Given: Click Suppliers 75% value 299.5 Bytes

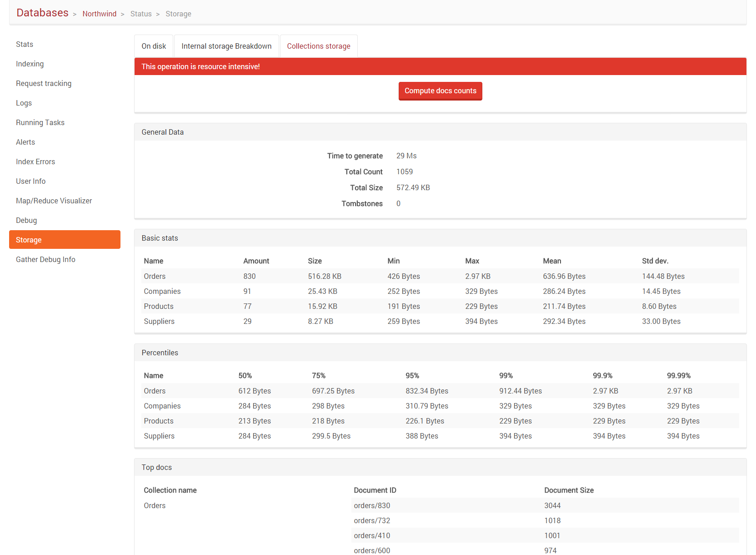Looking at the screenshot, I should 331,436.
